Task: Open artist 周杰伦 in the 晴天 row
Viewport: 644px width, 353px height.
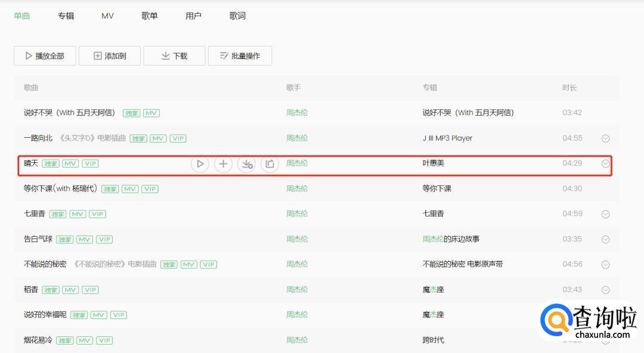Action: tap(297, 163)
